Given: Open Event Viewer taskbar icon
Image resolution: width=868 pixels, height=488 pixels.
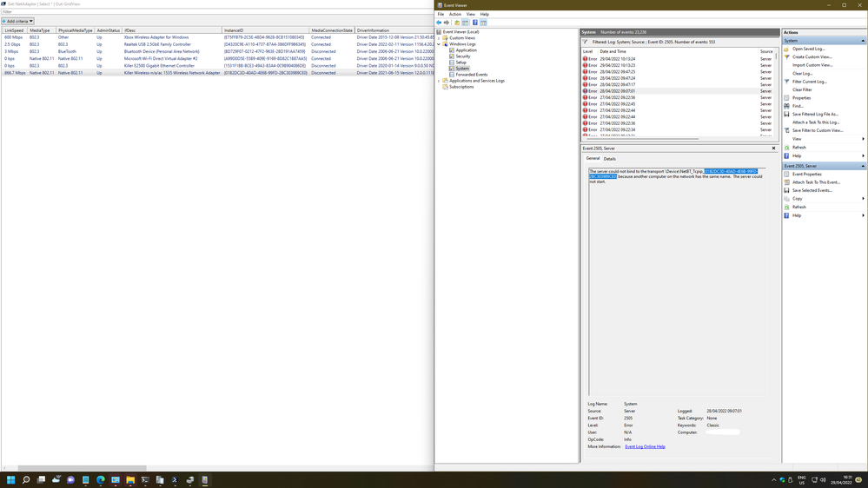Looking at the screenshot, I should pyautogui.click(x=205, y=479).
